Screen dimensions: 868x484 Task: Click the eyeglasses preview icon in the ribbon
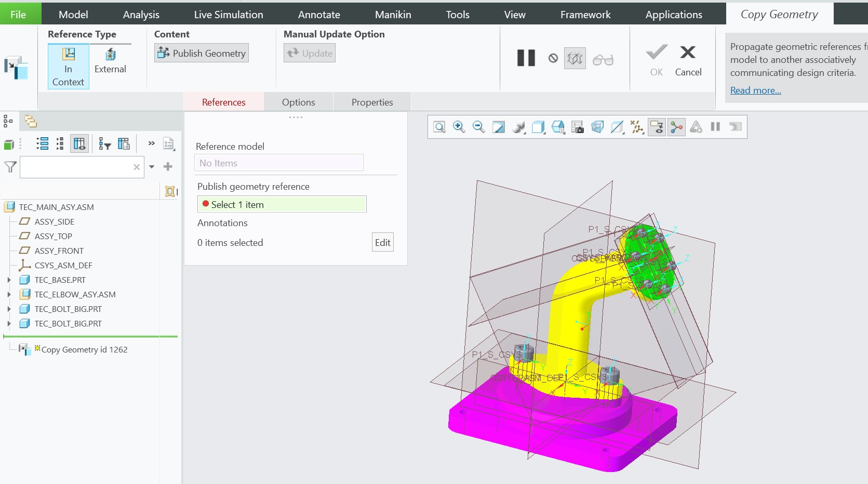tap(603, 58)
